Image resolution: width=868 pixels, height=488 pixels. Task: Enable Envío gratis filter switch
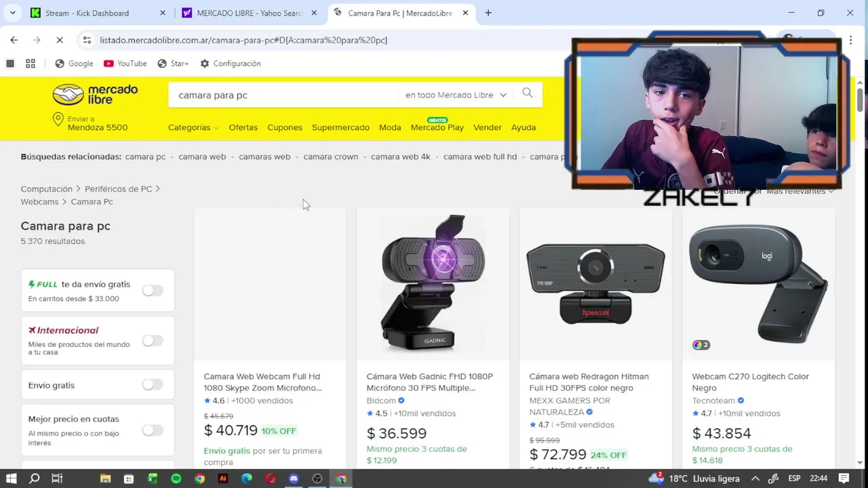coord(153,384)
